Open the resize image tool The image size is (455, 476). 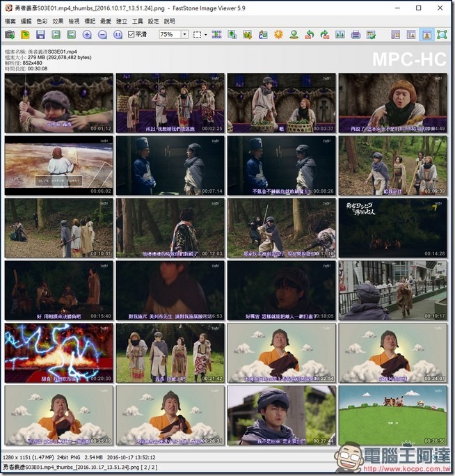pos(232,35)
